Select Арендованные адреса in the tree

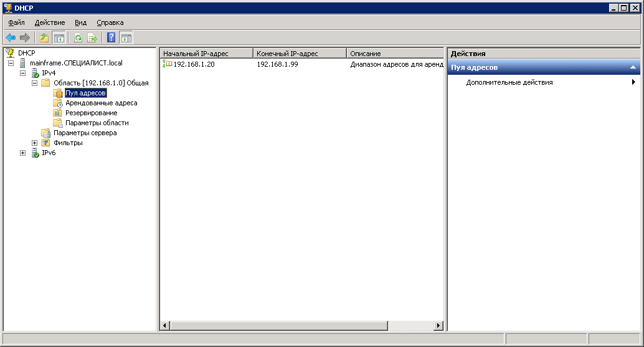101,103
